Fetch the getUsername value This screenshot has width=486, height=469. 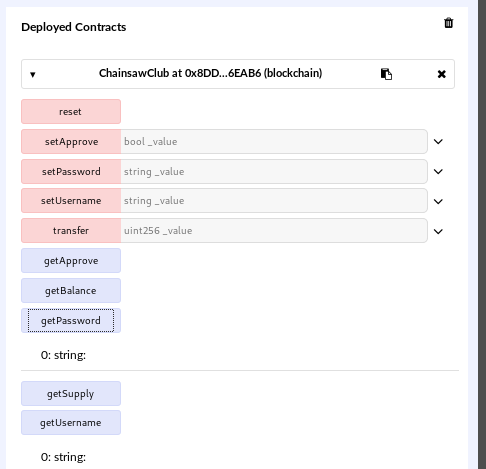[x=71, y=423]
